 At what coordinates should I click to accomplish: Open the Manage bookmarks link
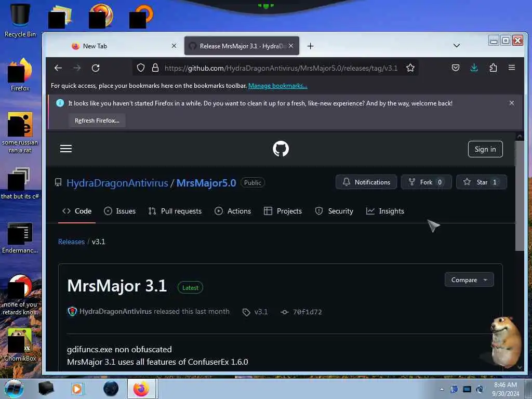pos(277,86)
